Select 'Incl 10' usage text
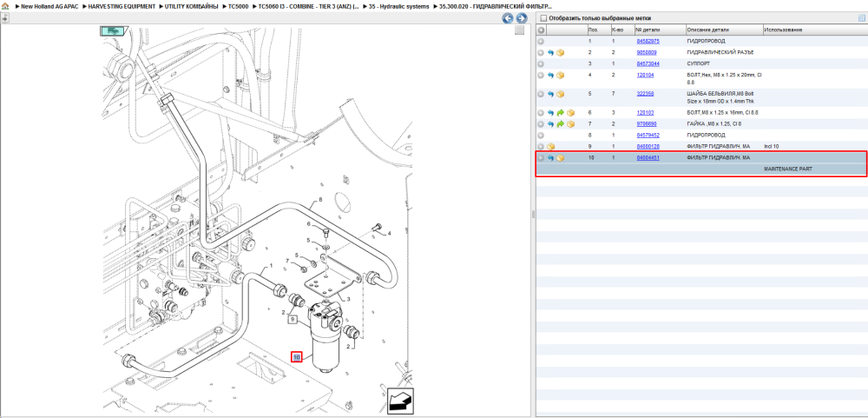 tap(771, 146)
